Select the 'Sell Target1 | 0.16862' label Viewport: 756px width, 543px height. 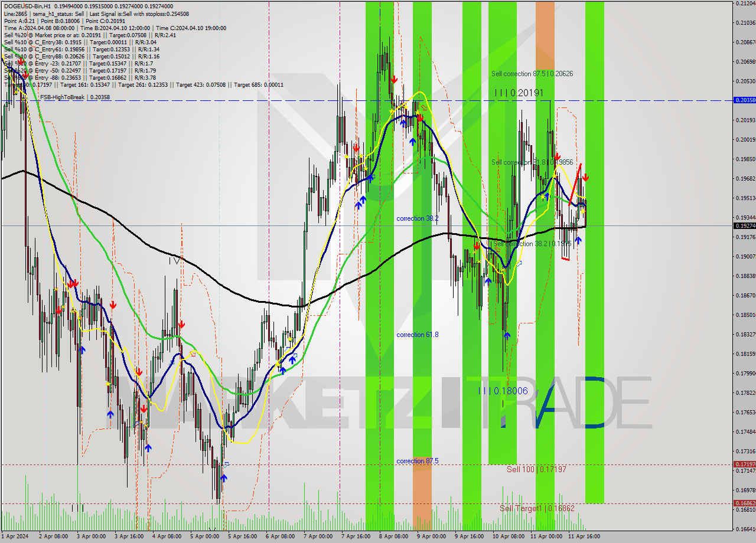click(x=537, y=508)
